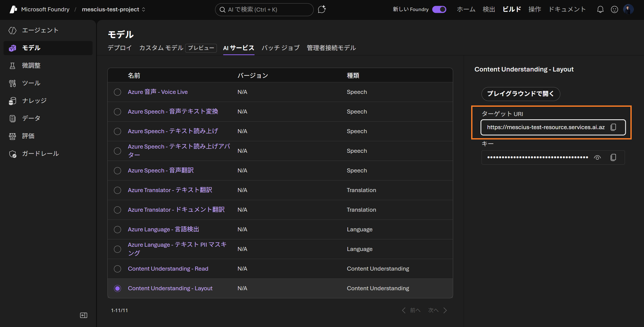644x327 pixels.
Task: Open the ビルド top menu
Action: 512,9
